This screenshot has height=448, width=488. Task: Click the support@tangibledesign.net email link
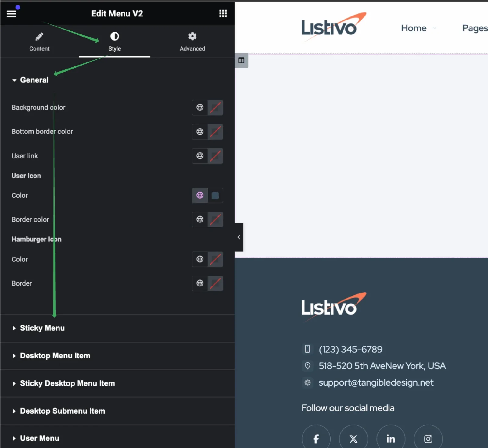(x=376, y=382)
